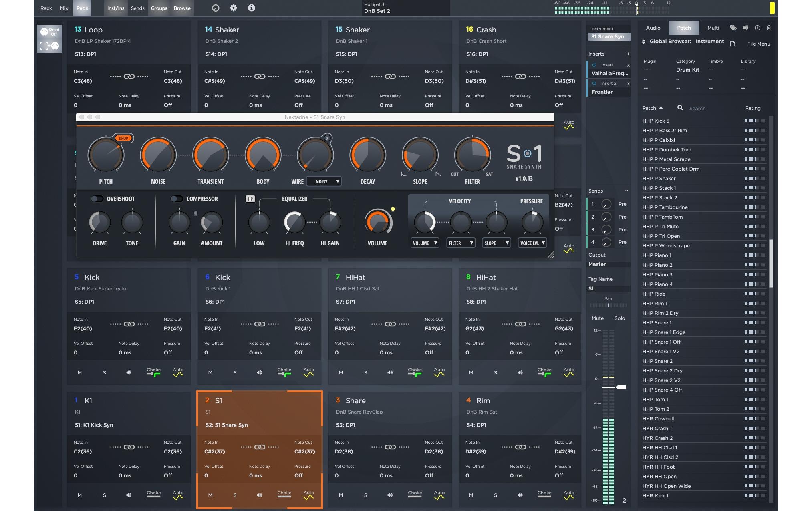Toggle the Sends panel tab

point(137,8)
